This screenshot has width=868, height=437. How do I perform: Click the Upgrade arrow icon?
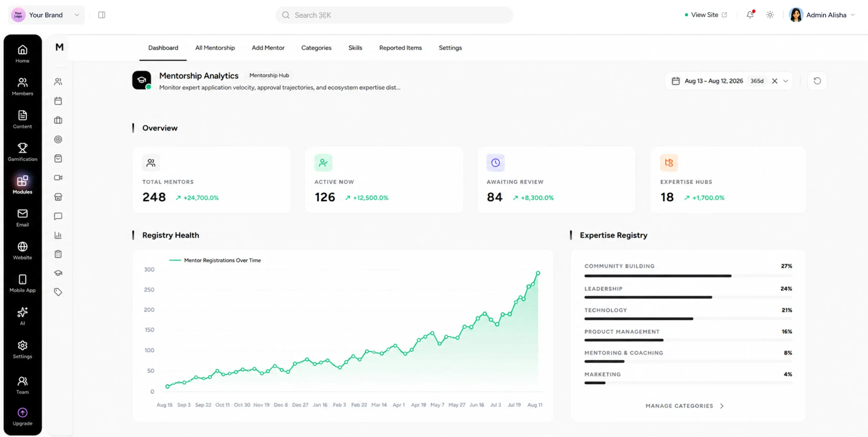22,413
